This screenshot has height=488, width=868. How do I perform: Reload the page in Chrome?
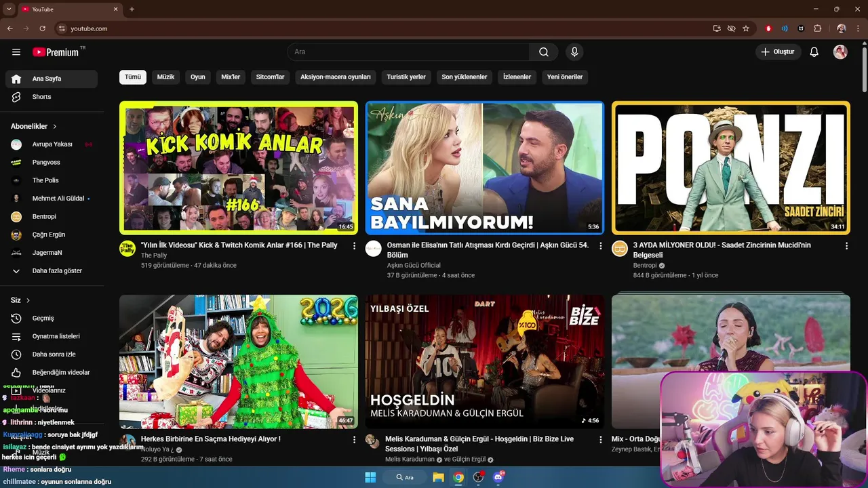tap(42, 28)
